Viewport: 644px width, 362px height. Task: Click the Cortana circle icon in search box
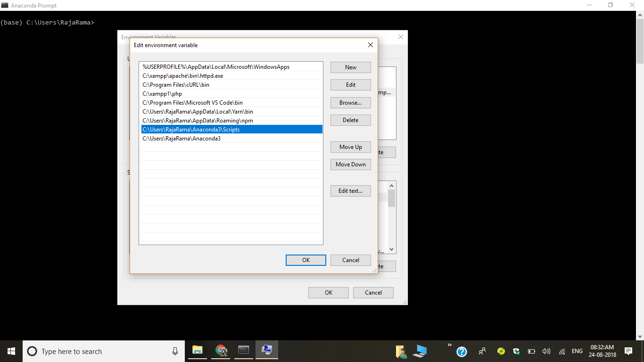pos(32,352)
